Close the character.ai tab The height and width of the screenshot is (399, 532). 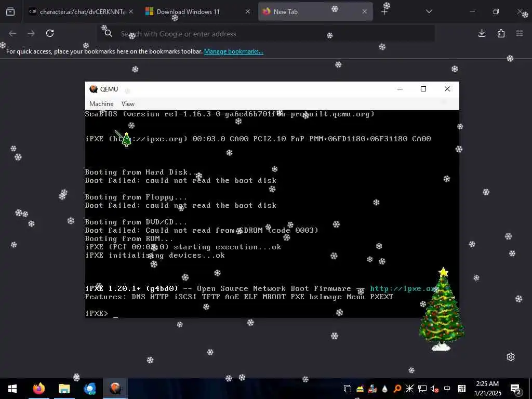[x=131, y=11]
